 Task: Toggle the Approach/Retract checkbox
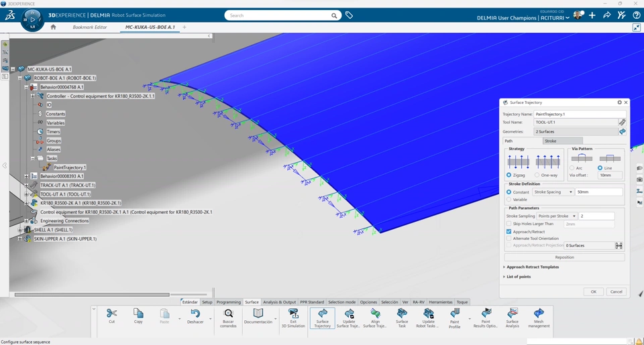(509, 232)
